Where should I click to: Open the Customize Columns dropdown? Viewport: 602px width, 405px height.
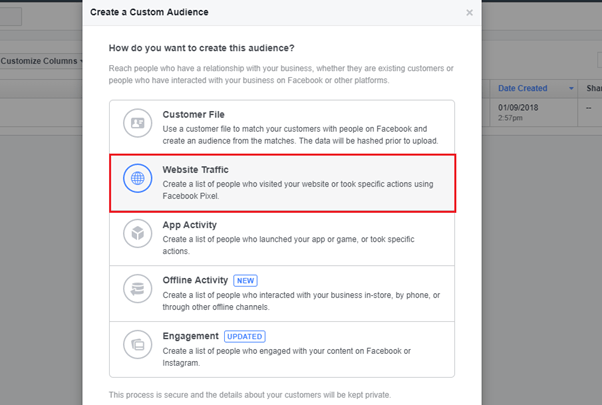[41, 61]
